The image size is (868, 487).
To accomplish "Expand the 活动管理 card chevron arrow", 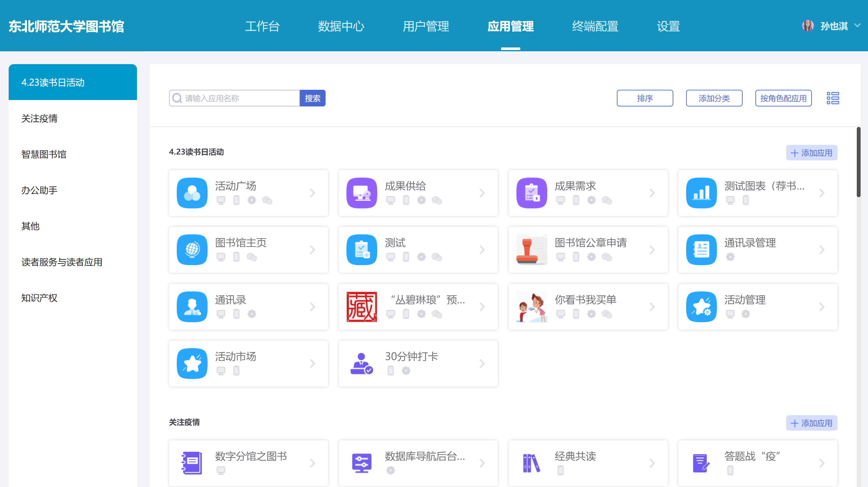I will point(822,306).
